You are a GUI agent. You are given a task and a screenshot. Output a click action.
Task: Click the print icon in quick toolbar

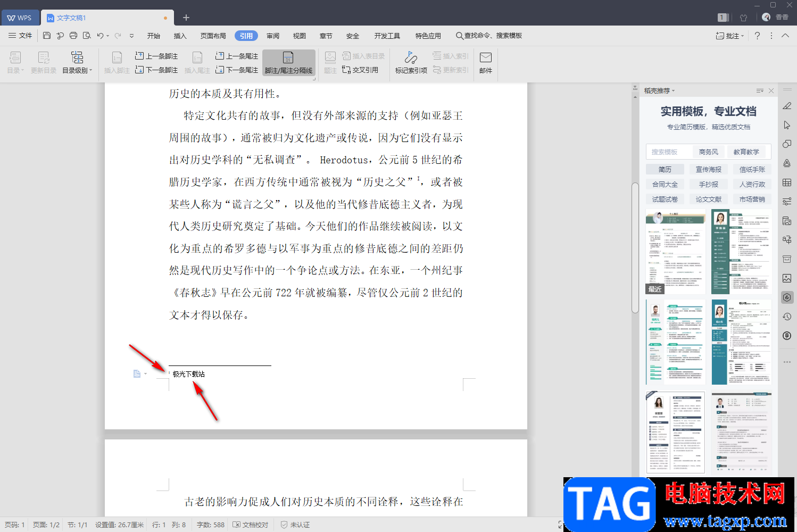pos(73,36)
